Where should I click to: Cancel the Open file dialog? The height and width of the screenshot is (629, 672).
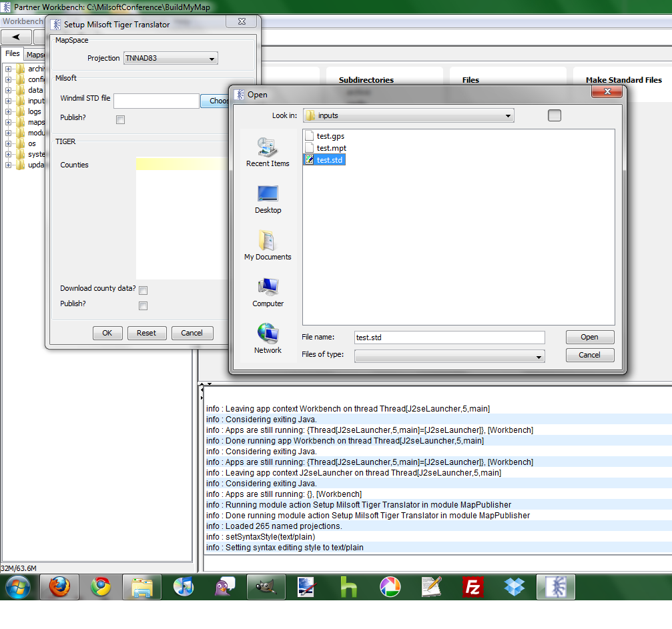tap(589, 355)
